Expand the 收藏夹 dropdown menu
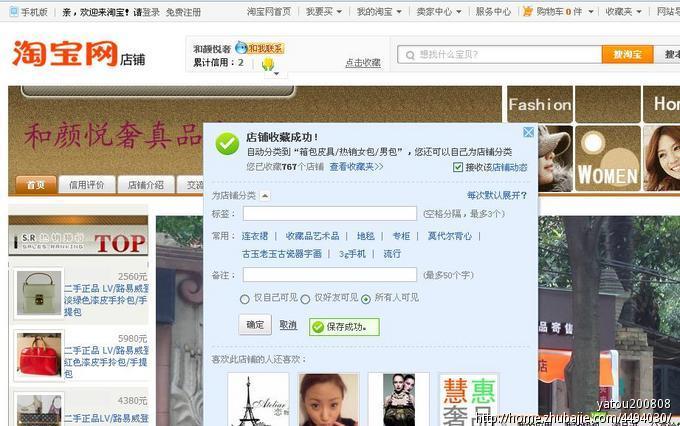The height and width of the screenshot is (426, 680). 623,12
